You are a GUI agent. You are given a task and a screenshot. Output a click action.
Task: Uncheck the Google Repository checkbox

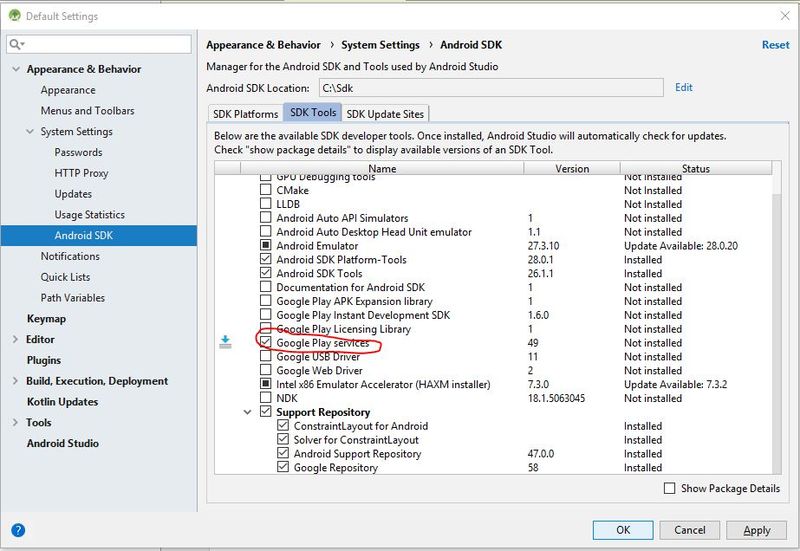pos(283,467)
